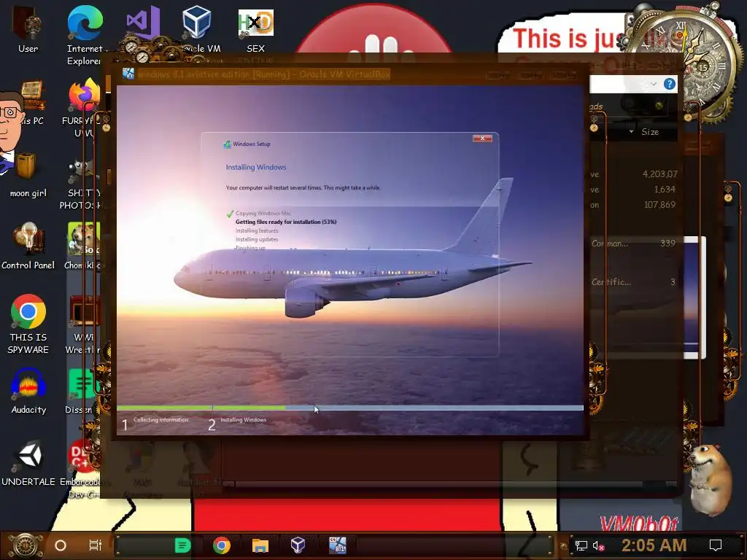Launch the Firefox icon labeled FURRY
747x560 pixels.
click(x=85, y=107)
